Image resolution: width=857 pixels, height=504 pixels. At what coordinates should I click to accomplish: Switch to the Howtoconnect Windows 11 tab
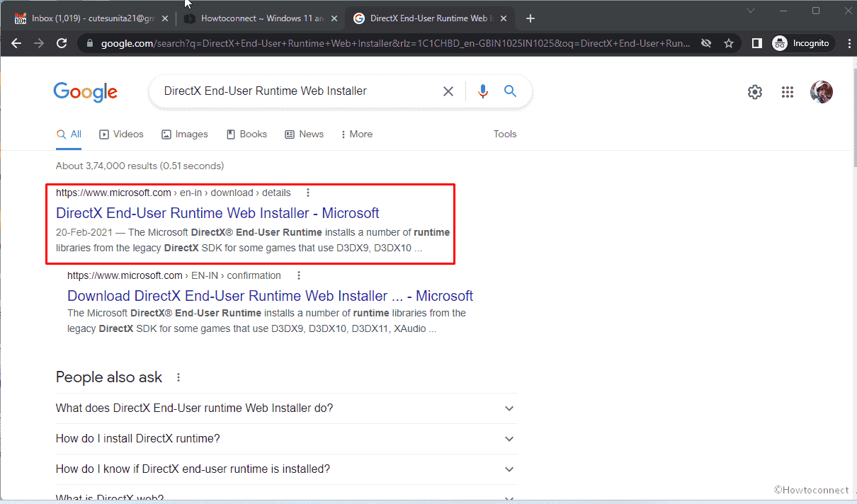[x=261, y=18]
